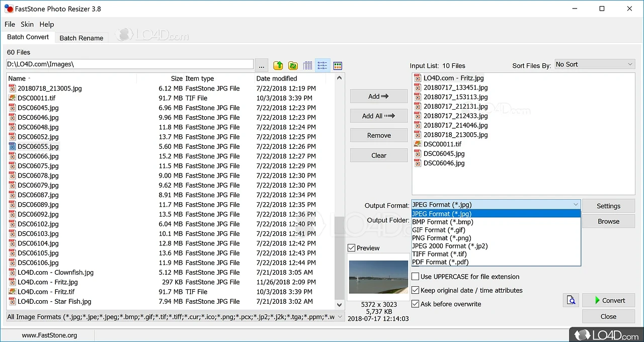Choose BMP Format (*.bmp) option
Viewport: 644px width, 342px height.
click(496, 222)
